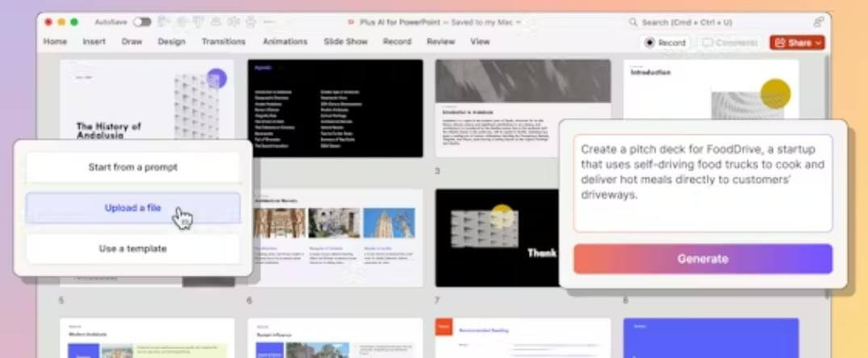Click the red Share button
Image resolution: width=868 pixels, height=358 pixels.
pos(797,43)
